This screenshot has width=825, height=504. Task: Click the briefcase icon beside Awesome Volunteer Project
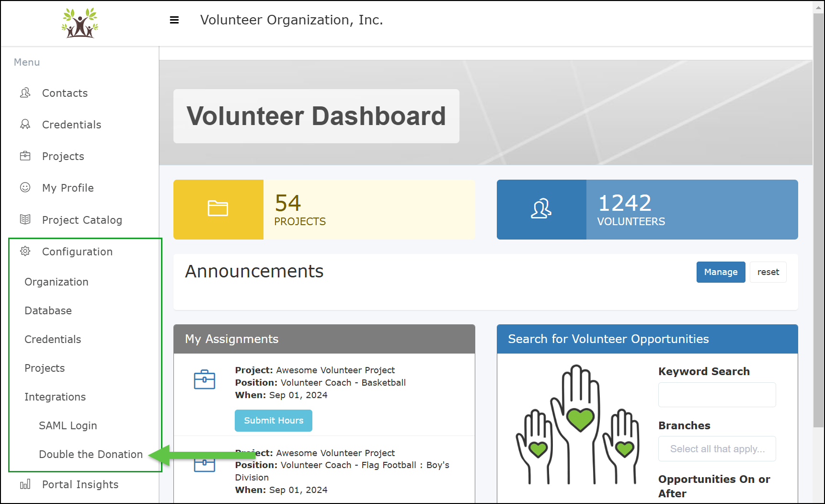coord(205,379)
